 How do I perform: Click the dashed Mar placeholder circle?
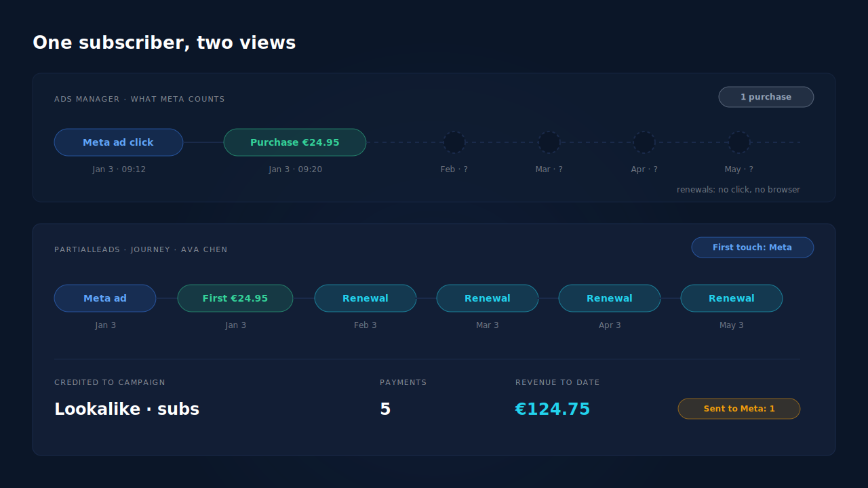(549, 142)
